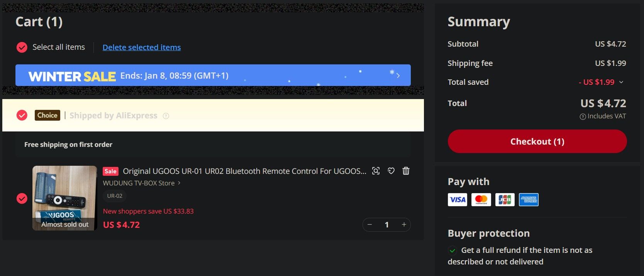The width and height of the screenshot is (644, 276).
Task: Click the red Sale tag on the item
Action: [110, 171]
